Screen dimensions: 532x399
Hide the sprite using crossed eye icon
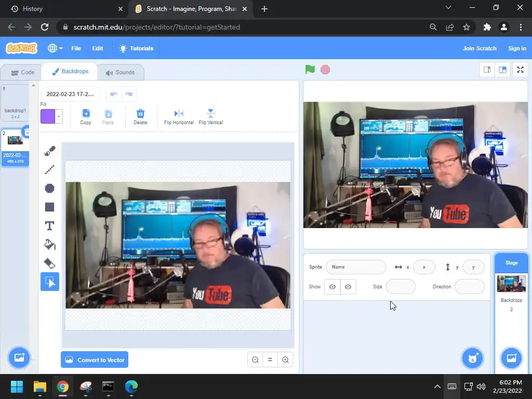[348, 287]
